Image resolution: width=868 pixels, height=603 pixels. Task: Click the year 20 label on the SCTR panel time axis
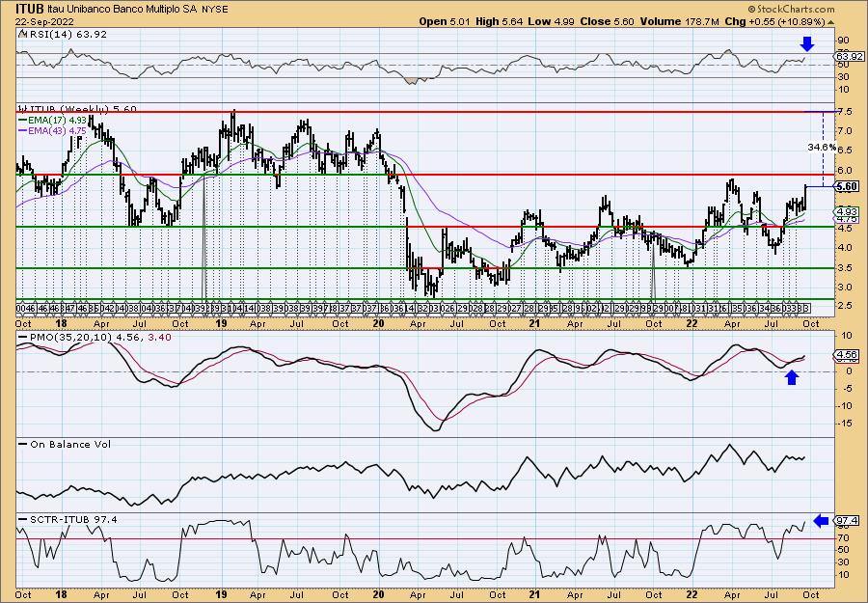[378, 594]
